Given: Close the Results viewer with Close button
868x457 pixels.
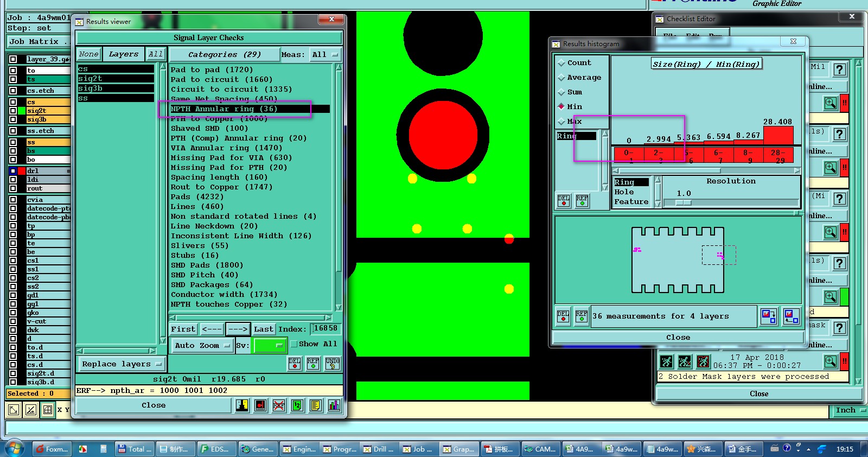Looking at the screenshot, I should pyautogui.click(x=154, y=405).
